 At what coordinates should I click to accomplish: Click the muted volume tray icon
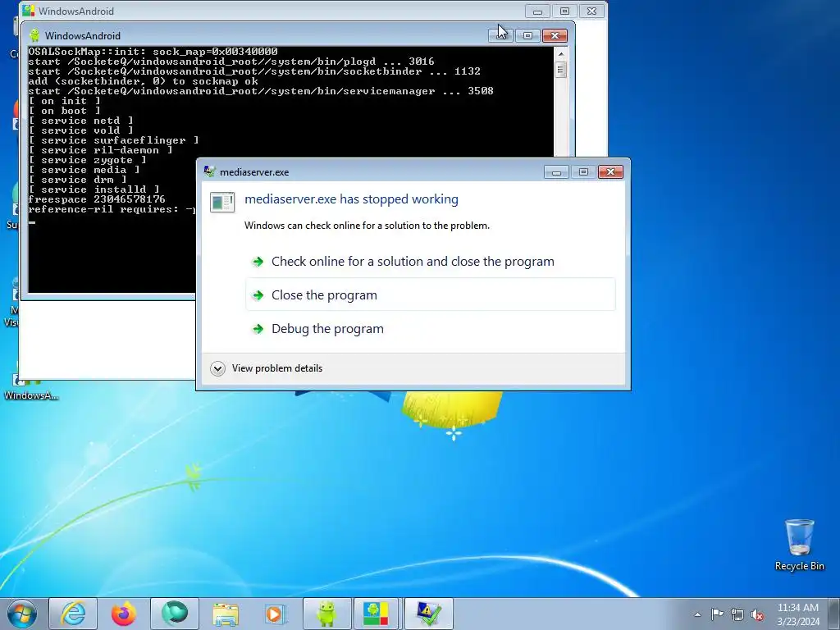coord(757,614)
